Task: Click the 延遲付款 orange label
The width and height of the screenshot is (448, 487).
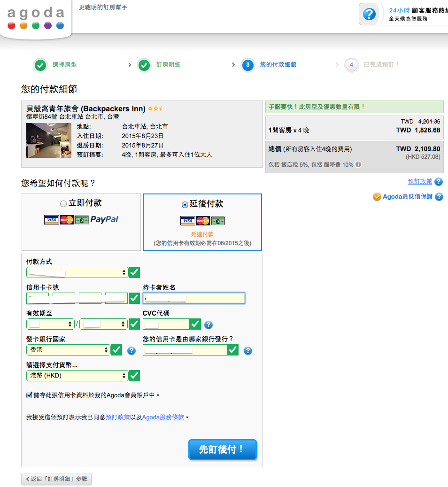Action: coord(202,234)
